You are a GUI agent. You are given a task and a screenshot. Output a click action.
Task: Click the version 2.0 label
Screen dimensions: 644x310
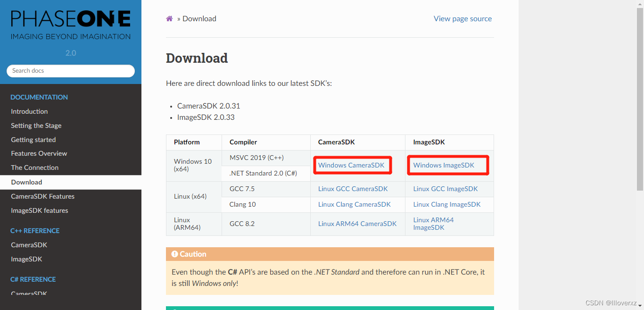click(71, 53)
